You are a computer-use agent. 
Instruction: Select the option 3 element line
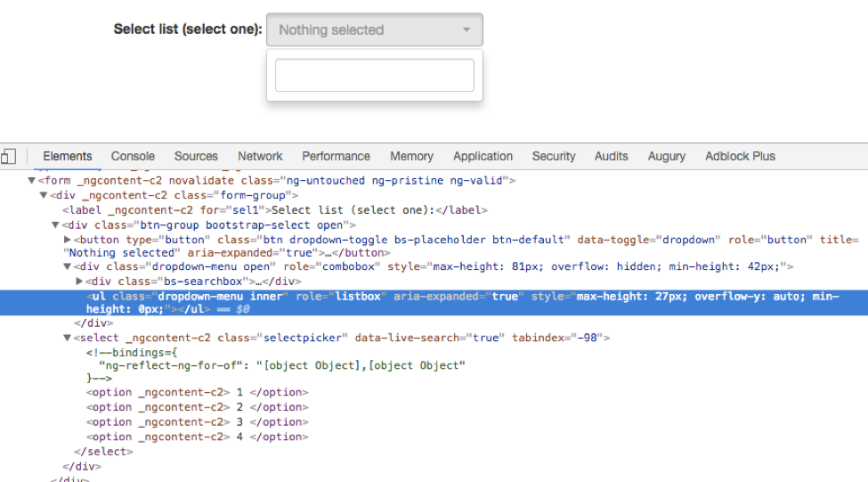coord(197,422)
